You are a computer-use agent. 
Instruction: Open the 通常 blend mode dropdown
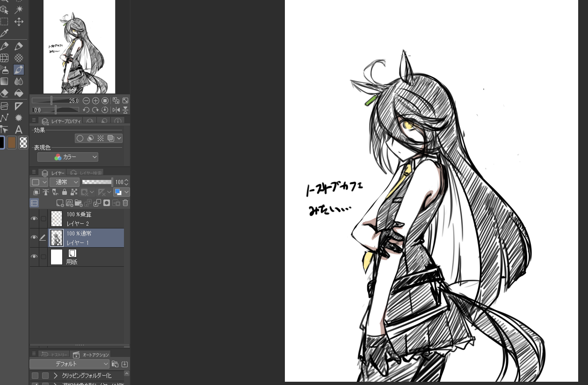click(64, 182)
